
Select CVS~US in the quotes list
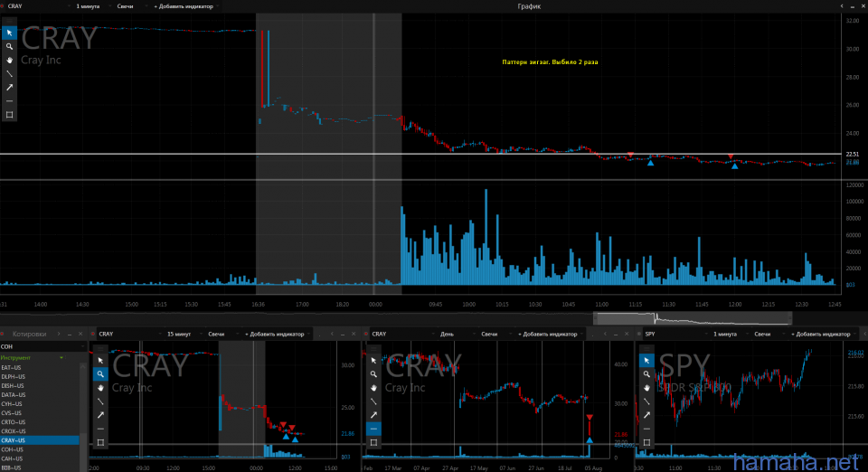(40, 413)
